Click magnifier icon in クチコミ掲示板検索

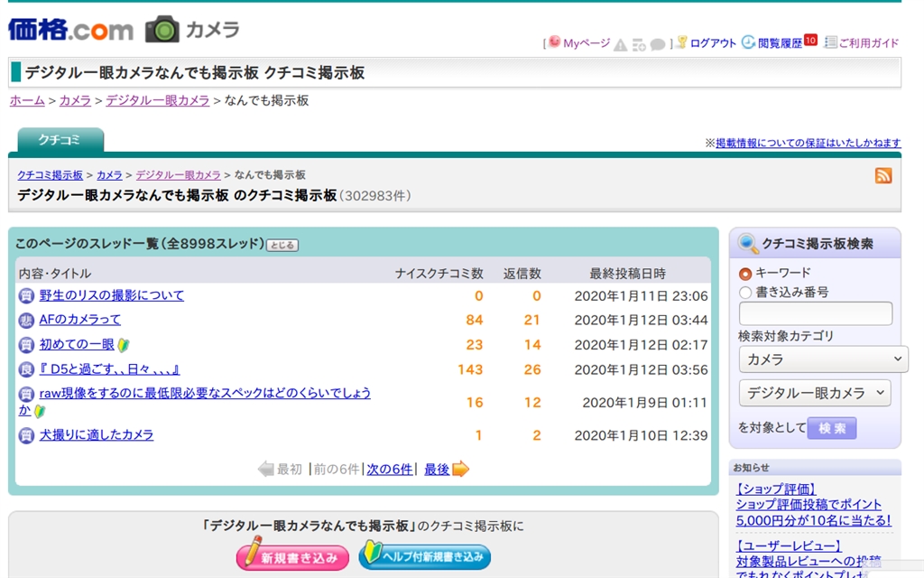747,243
